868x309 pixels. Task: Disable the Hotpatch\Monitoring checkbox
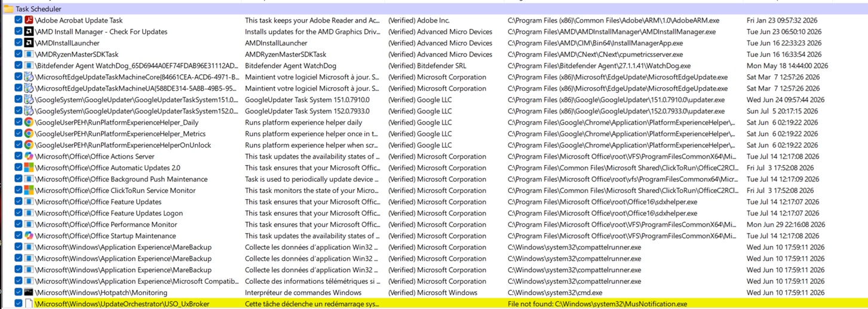point(19,293)
